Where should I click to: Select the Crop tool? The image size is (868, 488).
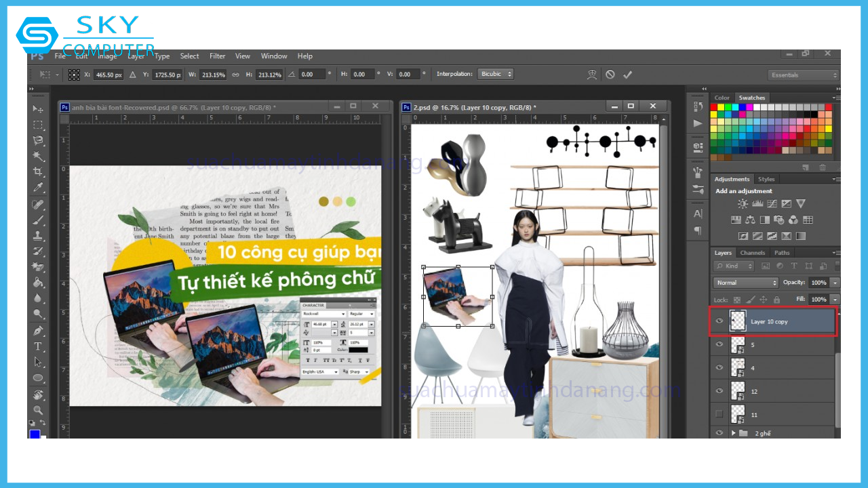[x=38, y=172]
